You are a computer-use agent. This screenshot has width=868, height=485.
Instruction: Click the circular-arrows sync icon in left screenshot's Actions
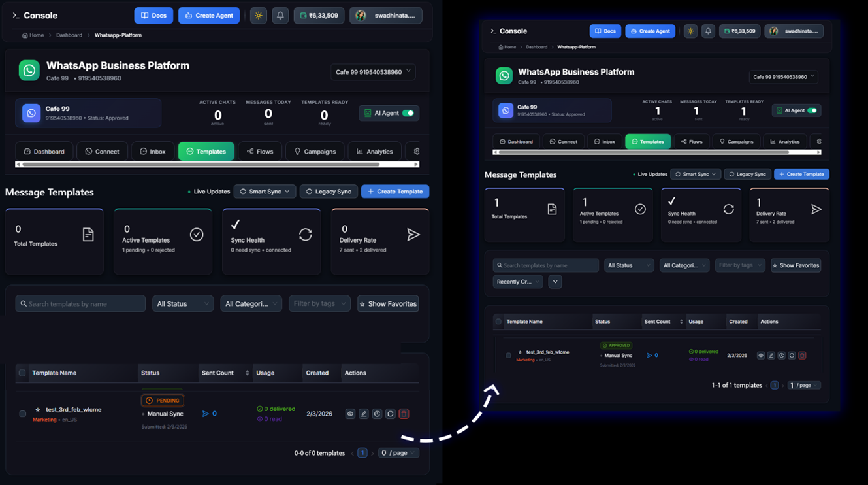pos(391,414)
